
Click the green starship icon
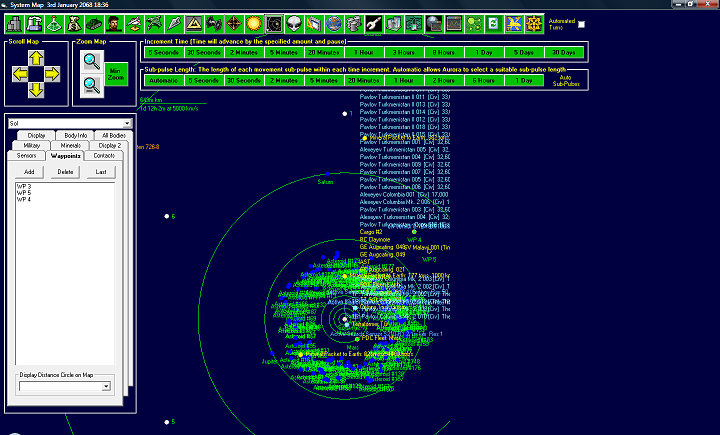click(154, 24)
